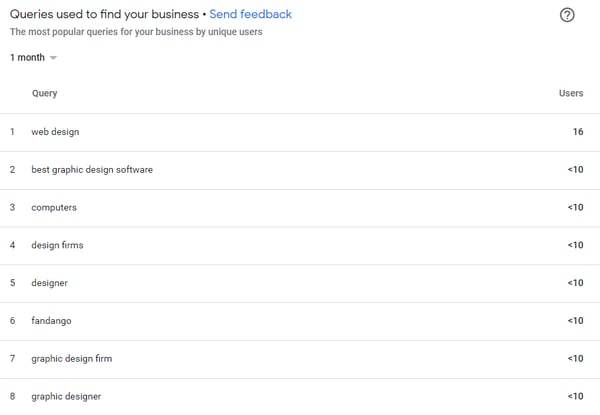Click the rank number 1 in the list

click(x=13, y=132)
